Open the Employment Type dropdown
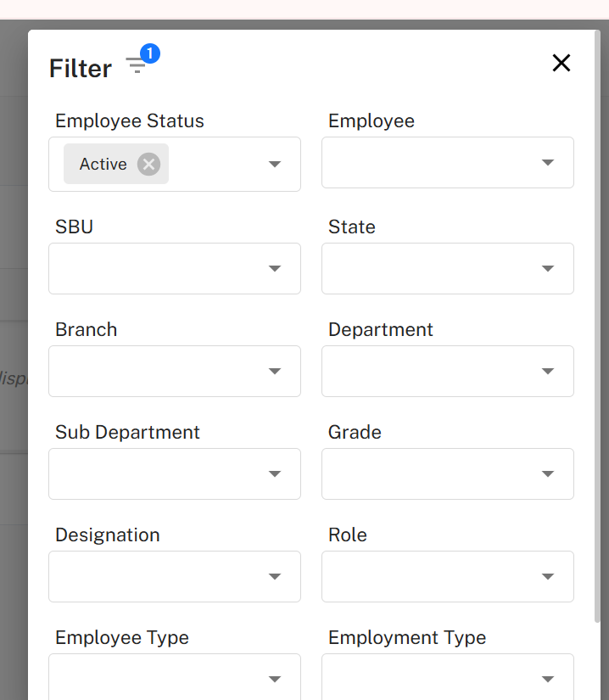The width and height of the screenshot is (609, 700). pos(547,679)
